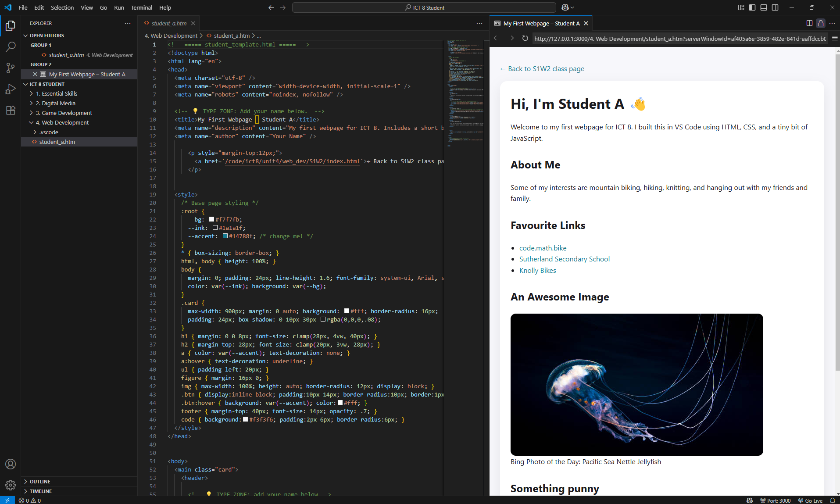This screenshot has width=840, height=504.
Task: Expand the 1. Essential Skills folder
Action: point(57,93)
